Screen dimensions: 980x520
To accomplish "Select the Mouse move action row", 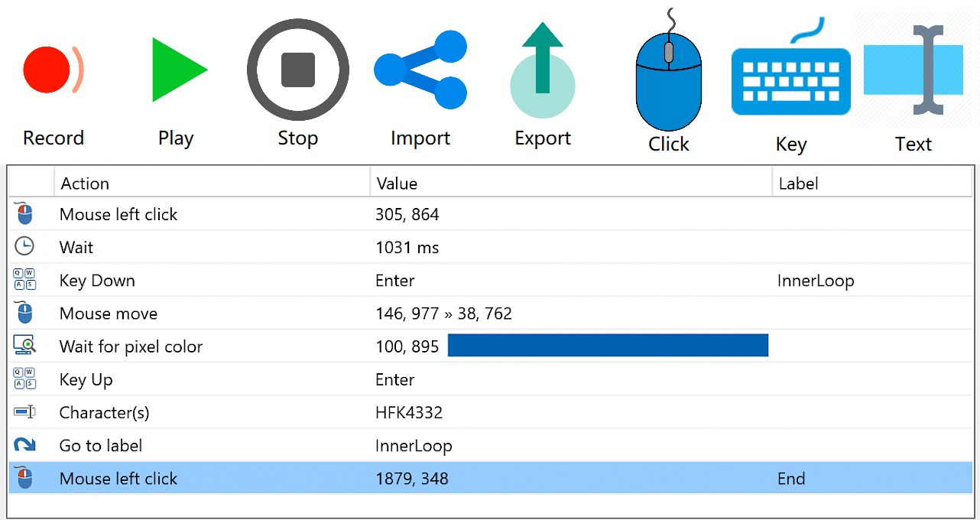I will coord(306,314).
